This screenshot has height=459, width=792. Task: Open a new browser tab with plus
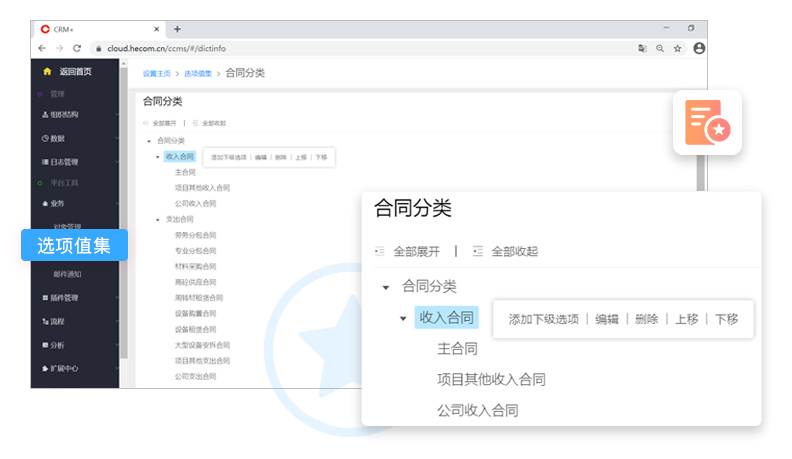pyautogui.click(x=177, y=29)
